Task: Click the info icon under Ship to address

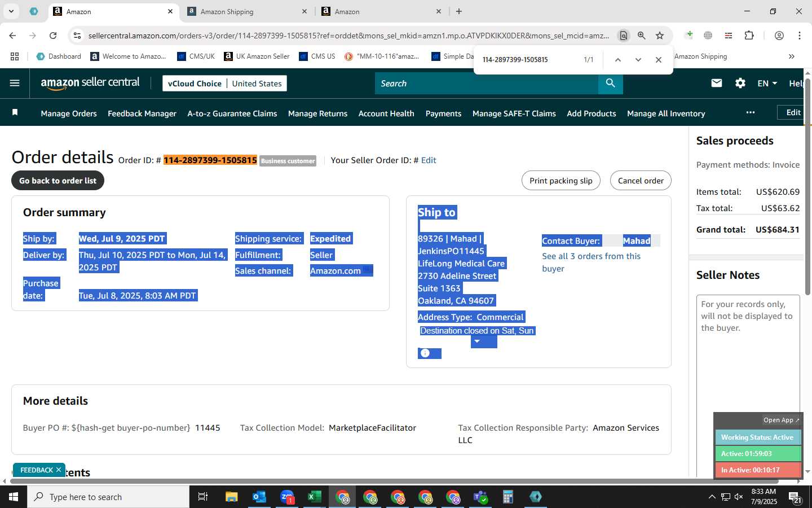Action: (x=425, y=353)
